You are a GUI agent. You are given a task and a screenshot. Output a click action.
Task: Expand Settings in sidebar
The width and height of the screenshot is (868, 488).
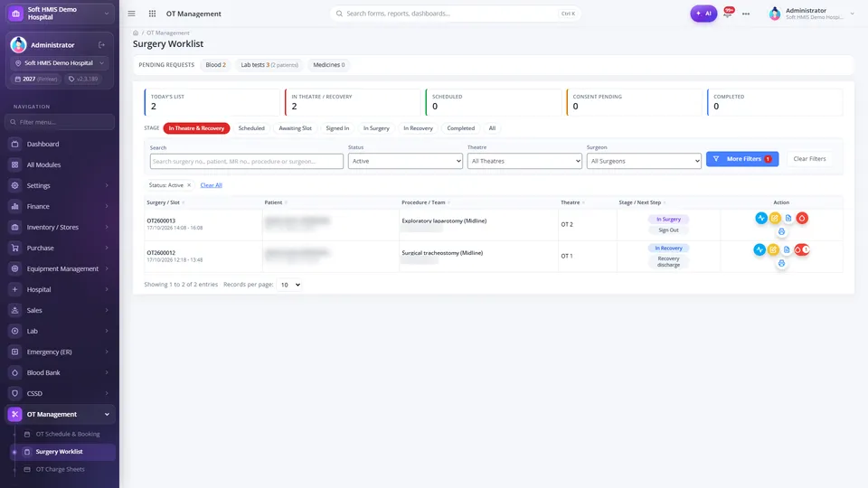(60, 185)
